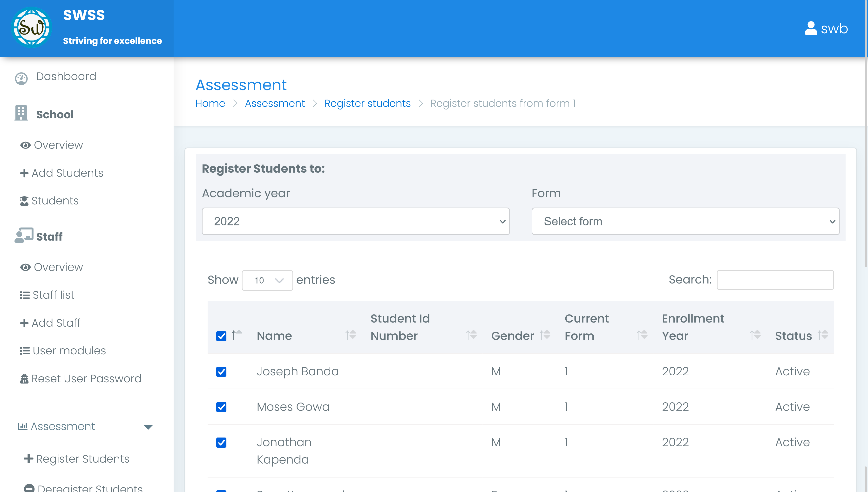
Task: Sort table by Name column arrows
Action: pyautogui.click(x=350, y=335)
